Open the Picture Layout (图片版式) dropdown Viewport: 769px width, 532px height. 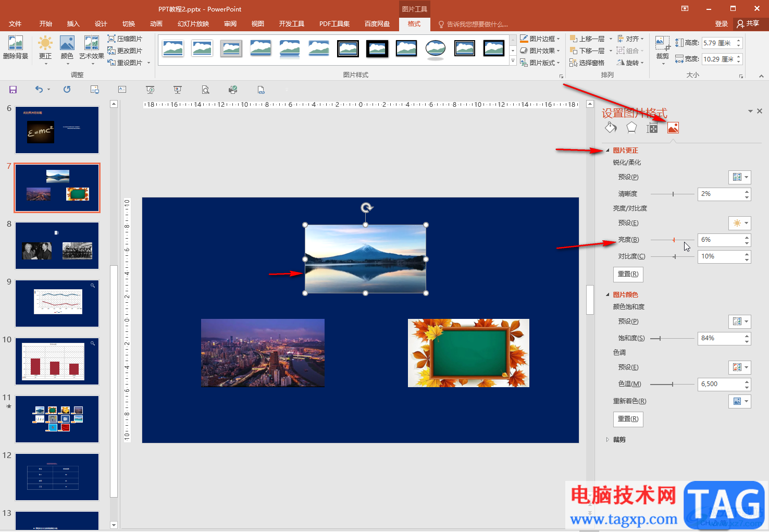tap(540, 63)
